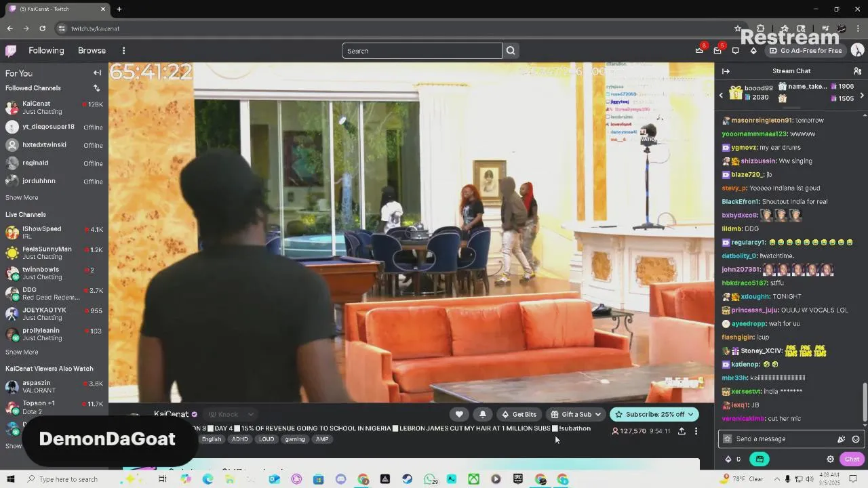Open yt_diegosuper18 offline channel
Viewport: 868px width, 488px height.
54,127
